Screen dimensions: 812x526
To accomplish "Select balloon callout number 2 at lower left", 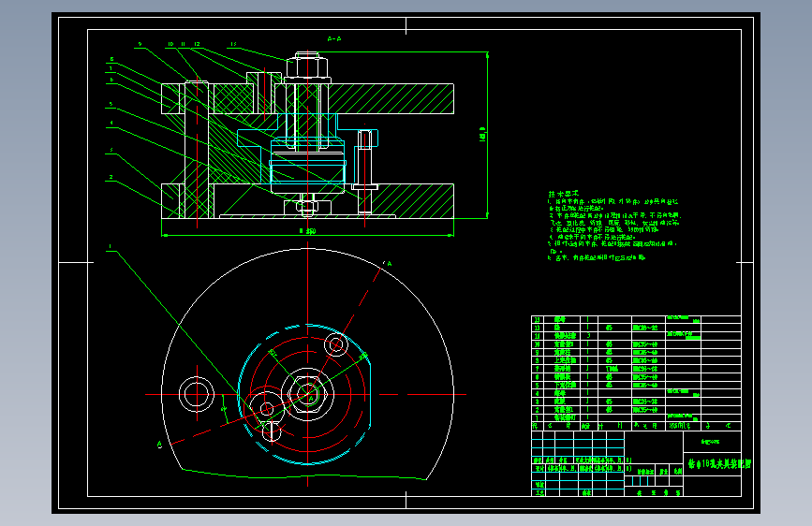I will click(111, 178).
